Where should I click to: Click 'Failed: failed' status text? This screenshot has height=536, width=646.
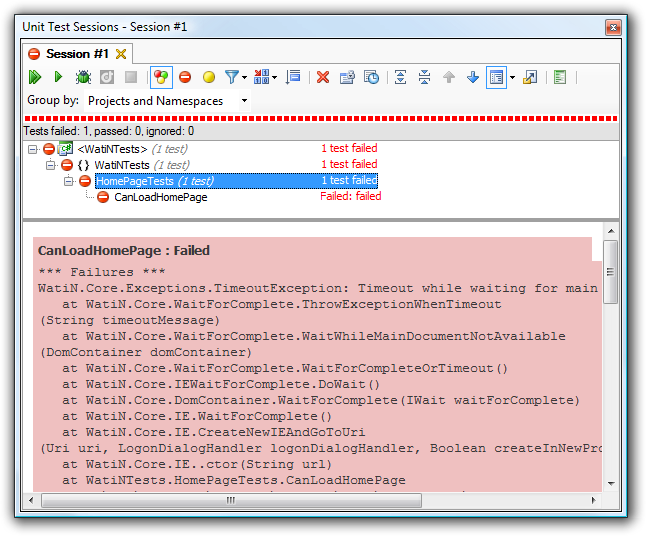[351, 196]
